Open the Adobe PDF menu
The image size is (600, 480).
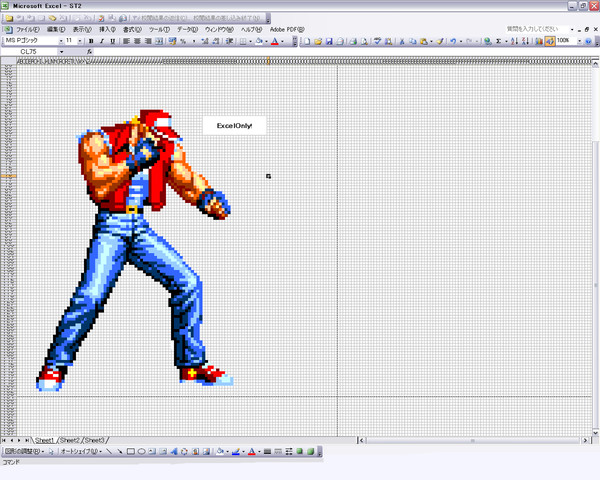click(287, 29)
